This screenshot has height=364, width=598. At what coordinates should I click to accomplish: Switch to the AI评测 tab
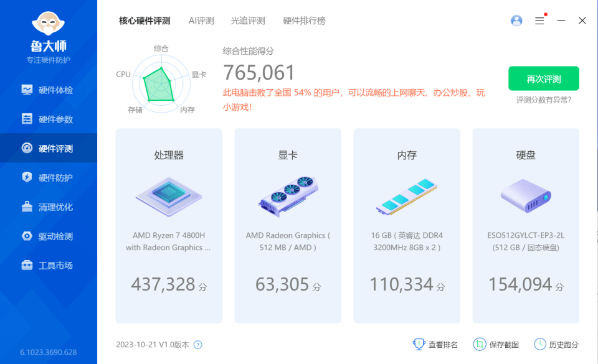[x=201, y=21]
